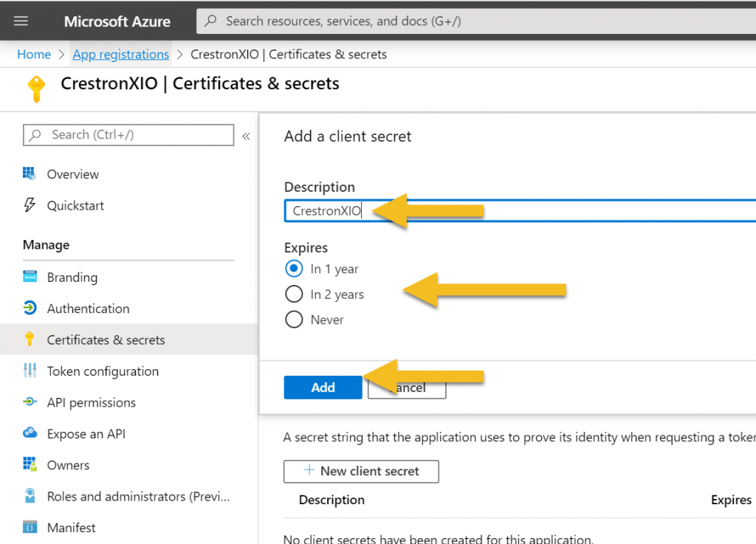This screenshot has width=756, height=544.
Task: Select the 'In 1 year' expiry option
Action: click(x=294, y=269)
